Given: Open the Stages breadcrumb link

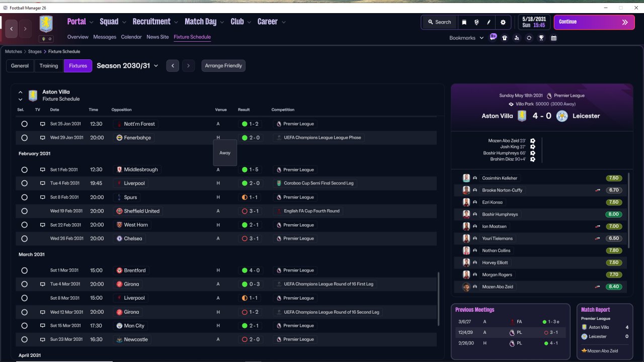Looking at the screenshot, I should tap(35, 51).
